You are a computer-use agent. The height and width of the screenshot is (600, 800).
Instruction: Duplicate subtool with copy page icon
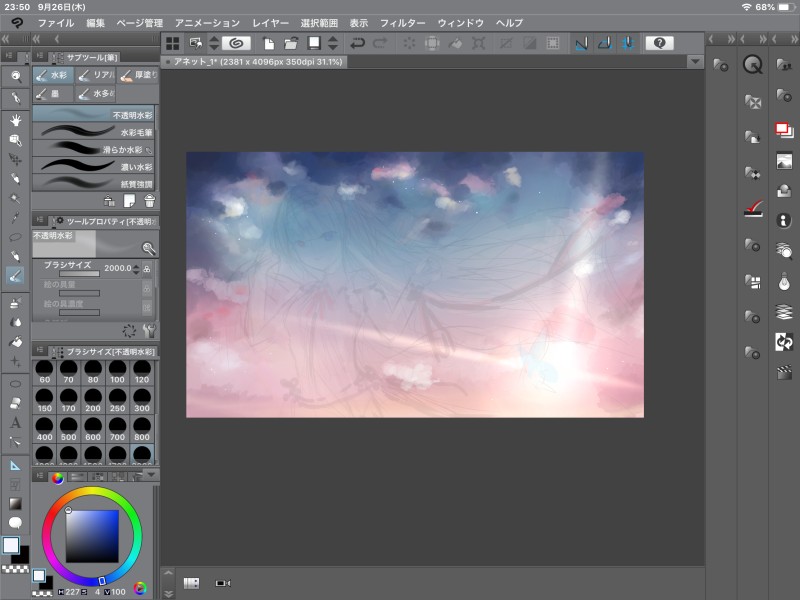129,201
